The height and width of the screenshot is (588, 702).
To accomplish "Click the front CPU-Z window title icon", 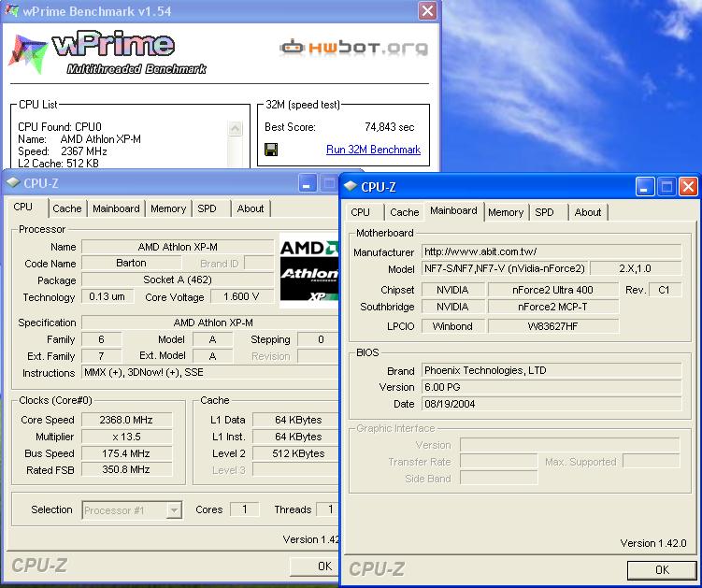I will pyautogui.click(x=351, y=186).
